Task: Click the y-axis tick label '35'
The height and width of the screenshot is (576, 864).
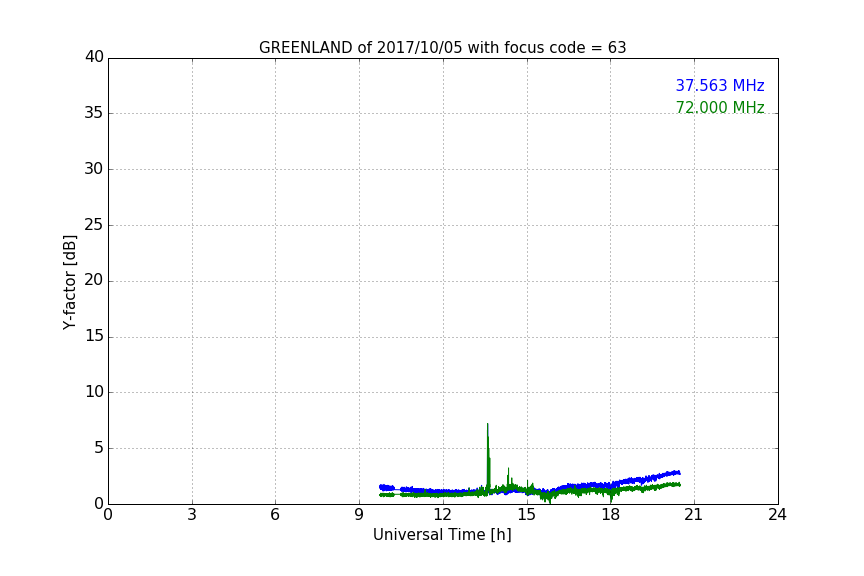Action: [94, 113]
